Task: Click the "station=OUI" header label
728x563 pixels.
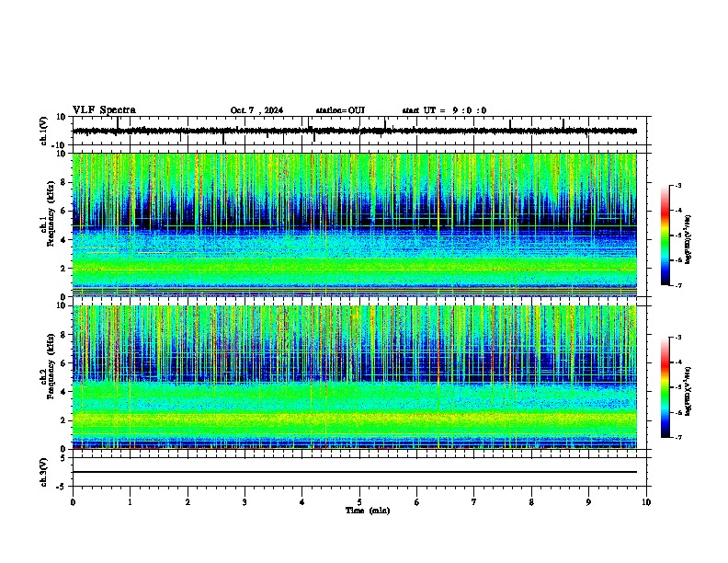Action: click(340, 110)
